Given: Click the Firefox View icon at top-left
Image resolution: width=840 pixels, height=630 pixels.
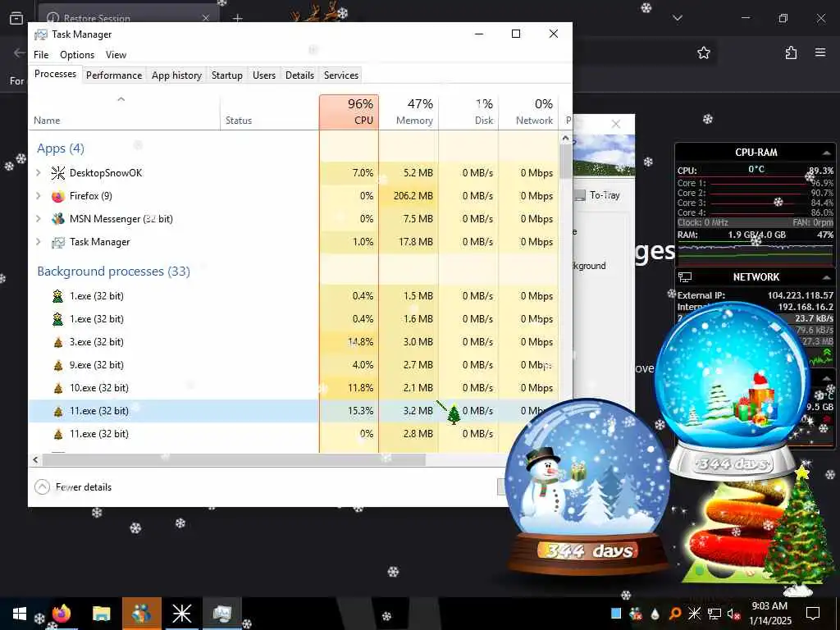Looking at the screenshot, I should [16, 18].
